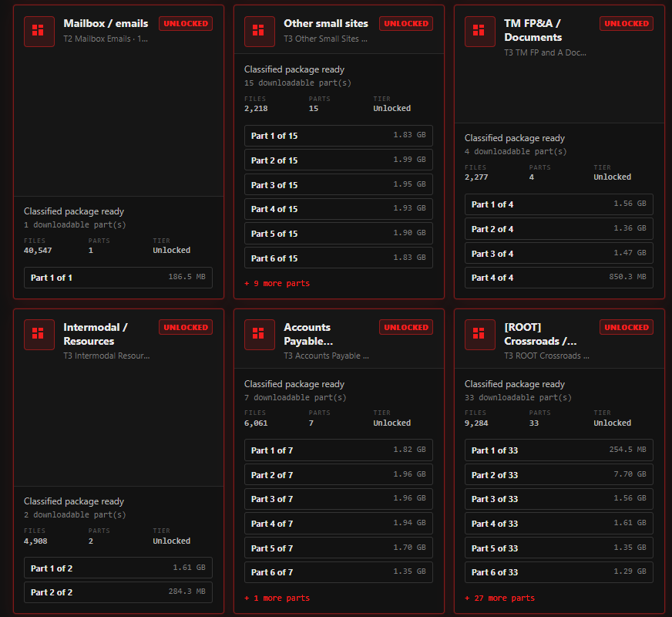Click the files count '40,547'

(38, 251)
